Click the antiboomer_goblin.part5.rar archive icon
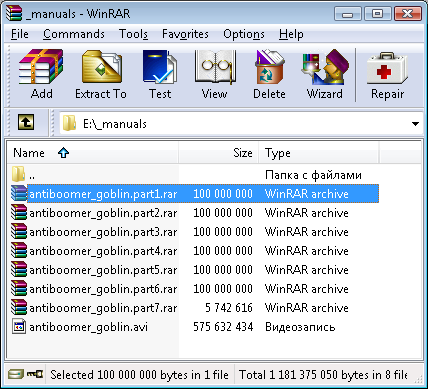This screenshot has width=428, height=389. (x=19, y=269)
